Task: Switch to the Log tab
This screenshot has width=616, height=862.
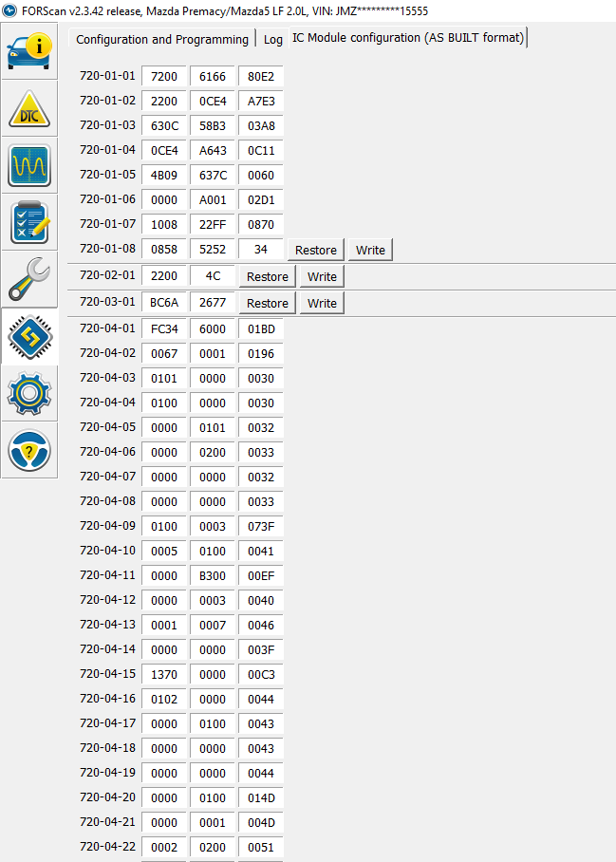Action: 273,39
